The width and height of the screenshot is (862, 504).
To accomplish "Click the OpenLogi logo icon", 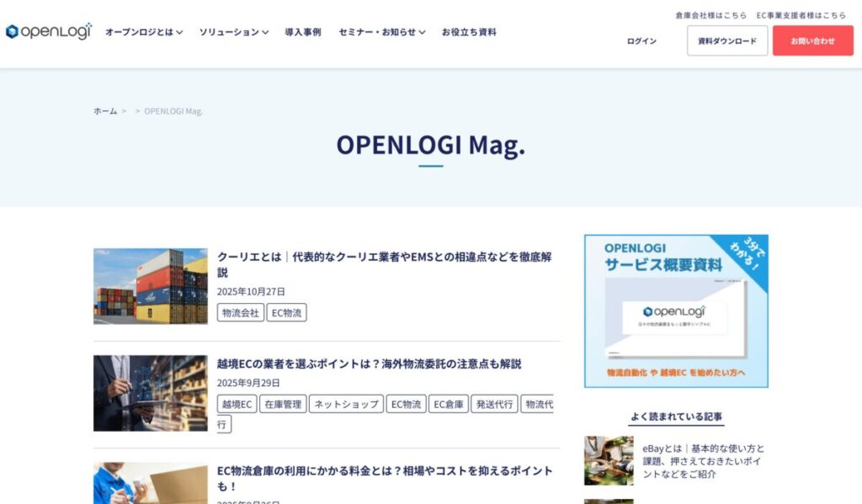I will (x=12, y=34).
